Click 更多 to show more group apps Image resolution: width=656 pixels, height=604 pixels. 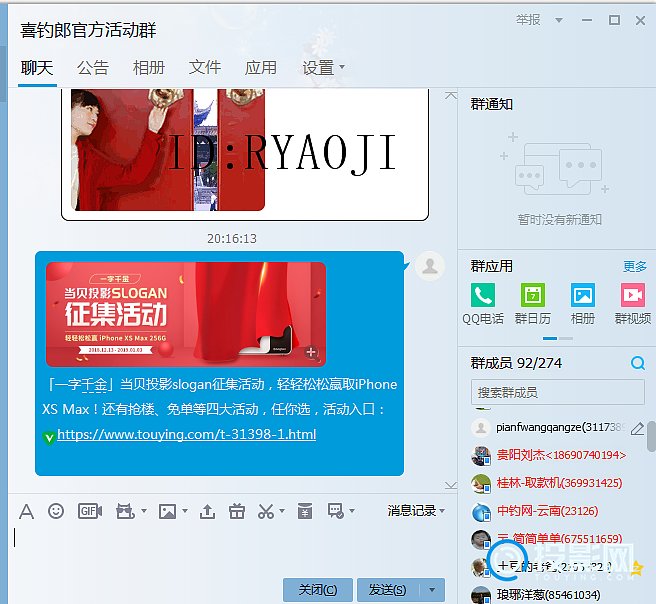click(635, 266)
